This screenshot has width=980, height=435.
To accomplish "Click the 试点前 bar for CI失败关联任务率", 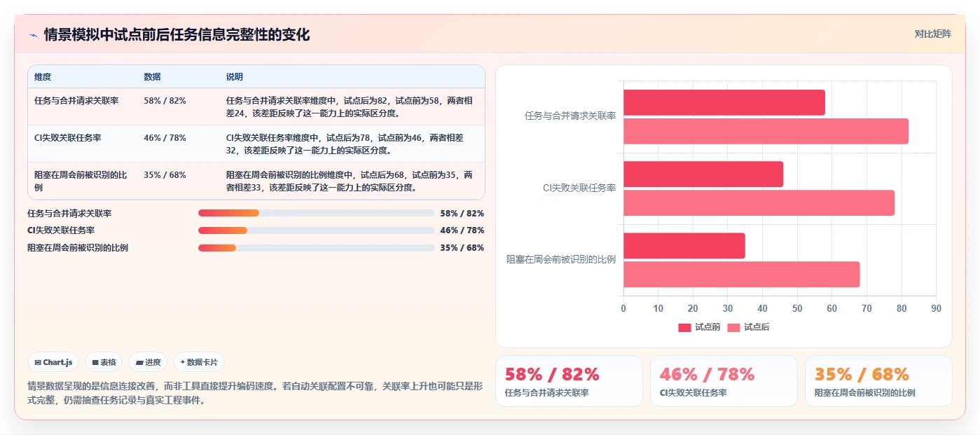I will tap(703, 174).
